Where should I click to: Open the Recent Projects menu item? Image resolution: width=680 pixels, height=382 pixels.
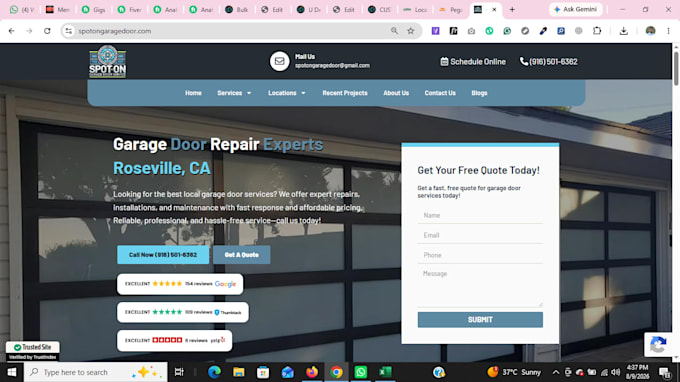(x=345, y=93)
